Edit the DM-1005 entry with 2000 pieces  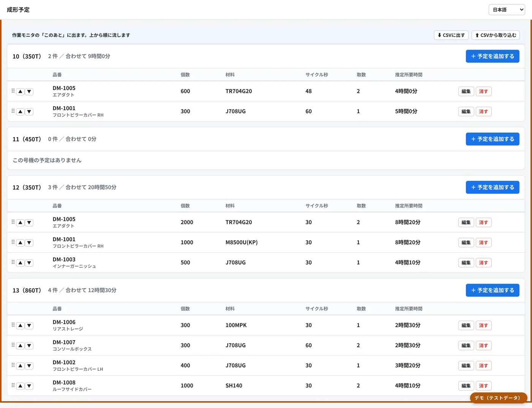click(x=466, y=223)
